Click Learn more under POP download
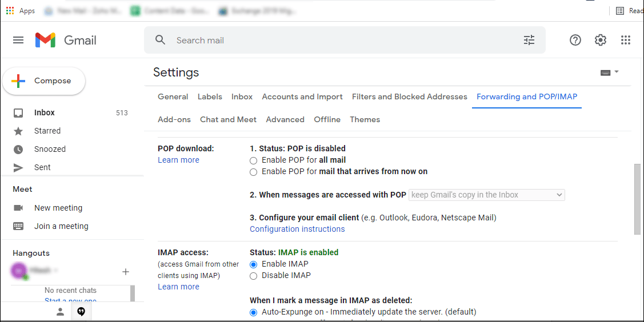This screenshot has width=644, height=322. [x=178, y=160]
